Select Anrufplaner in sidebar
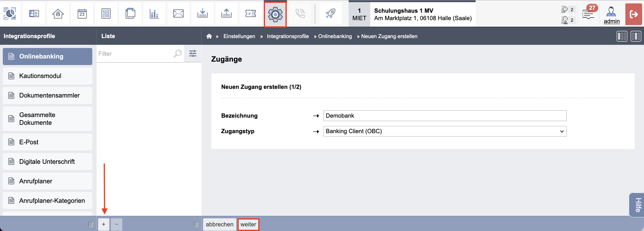This screenshot has width=644, height=231. click(x=47, y=181)
